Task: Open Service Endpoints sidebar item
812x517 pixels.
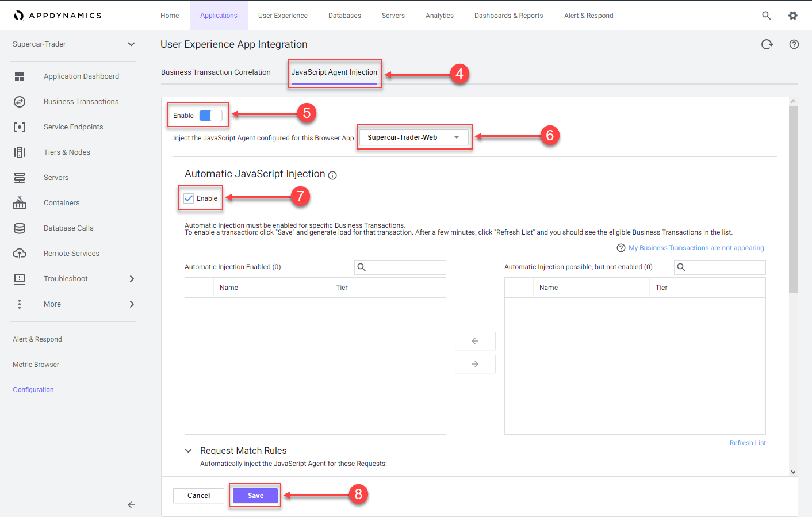Action: [x=74, y=127]
